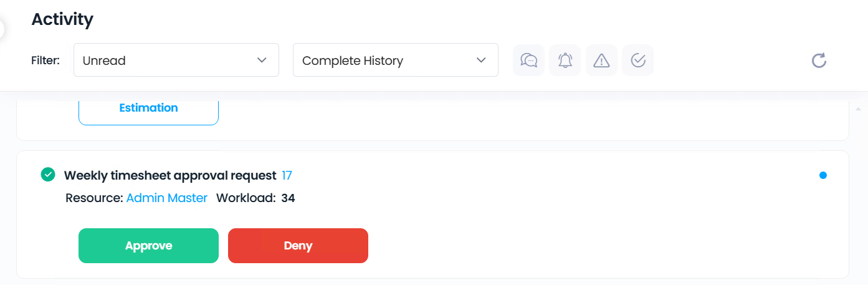Open timesheet link number 17
This screenshot has width=868, height=285.
point(287,176)
